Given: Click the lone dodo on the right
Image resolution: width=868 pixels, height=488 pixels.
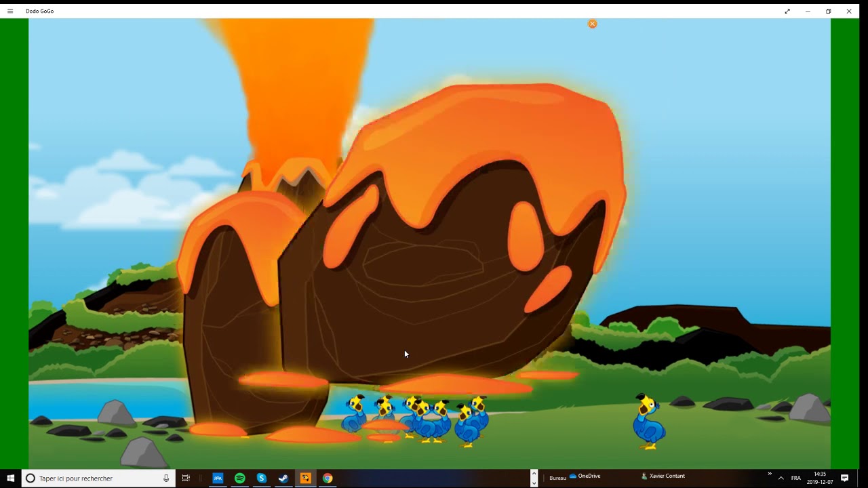Looking at the screenshot, I should 648,422.
